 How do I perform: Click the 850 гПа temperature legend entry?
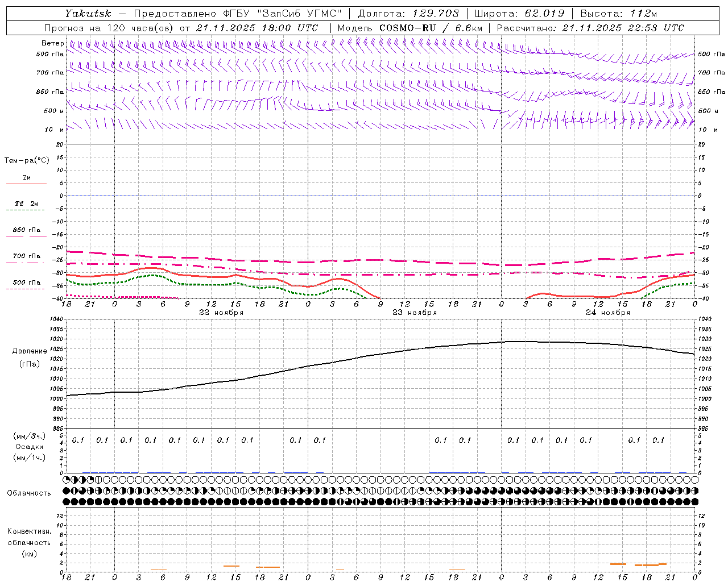pyautogui.click(x=26, y=230)
